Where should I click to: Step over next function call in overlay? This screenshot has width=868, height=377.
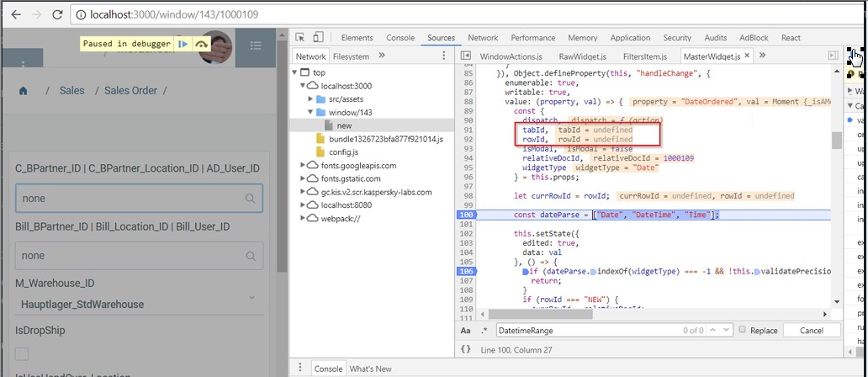pos(202,44)
